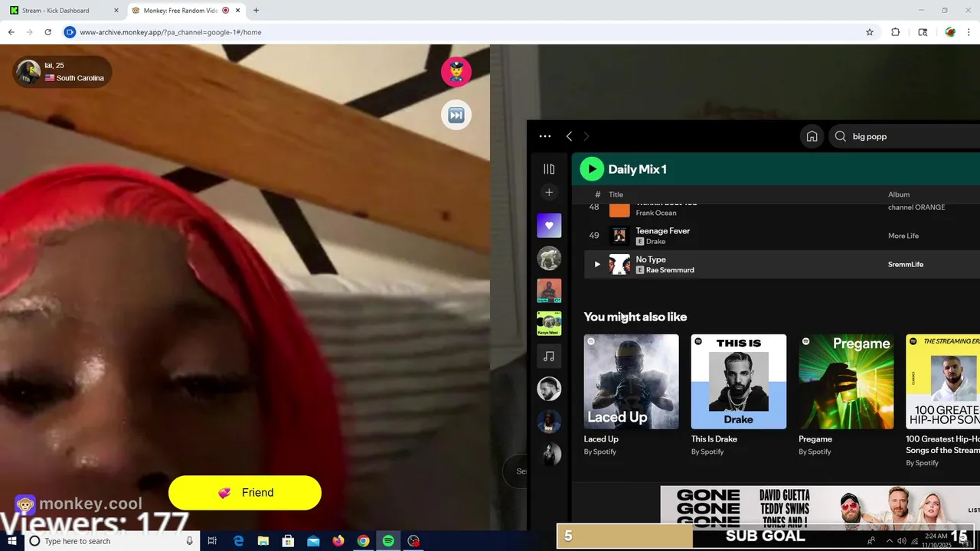Open File Explorer from taskbar
Viewport: 980px width, 551px height.
pyautogui.click(x=263, y=541)
